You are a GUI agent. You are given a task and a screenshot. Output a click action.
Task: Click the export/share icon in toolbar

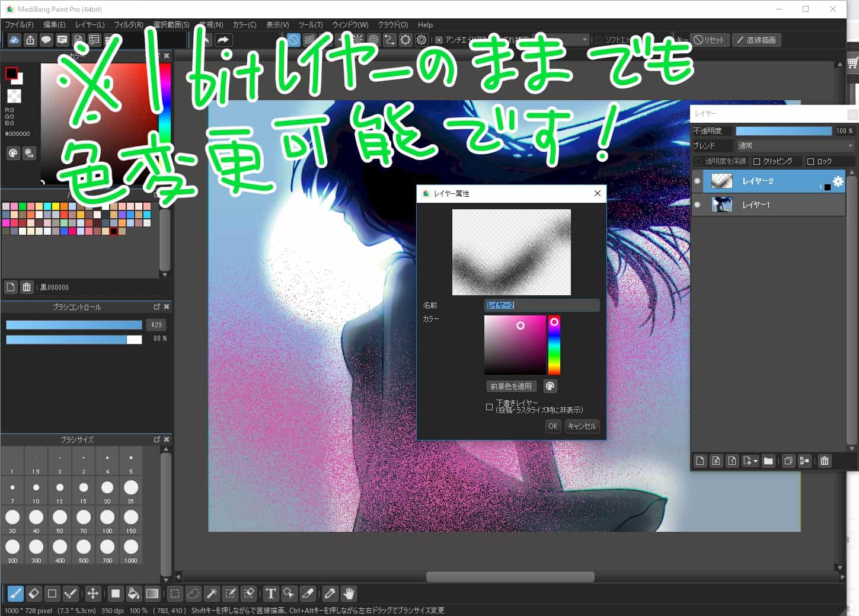point(30,40)
